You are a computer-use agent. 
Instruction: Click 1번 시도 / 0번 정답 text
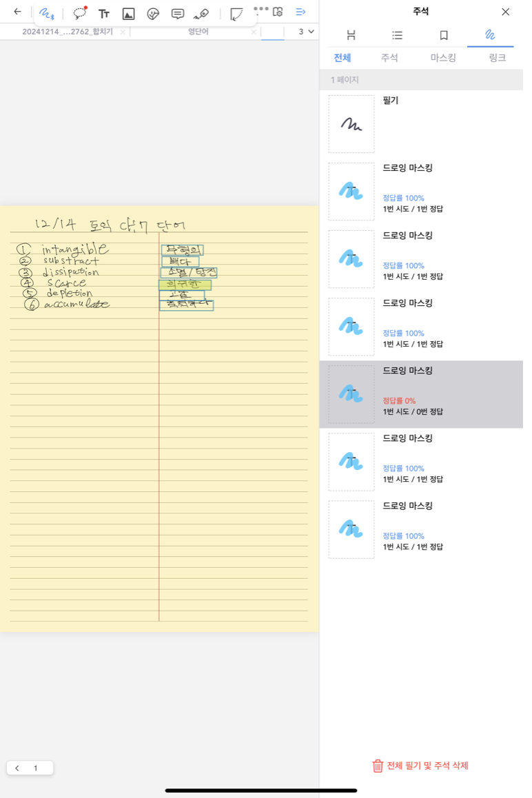(x=413, y=411)
